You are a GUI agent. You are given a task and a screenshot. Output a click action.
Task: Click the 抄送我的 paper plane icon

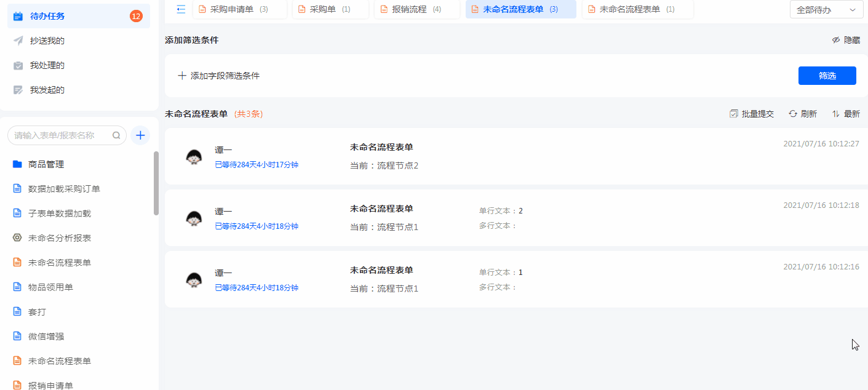(x=18, y=41)
